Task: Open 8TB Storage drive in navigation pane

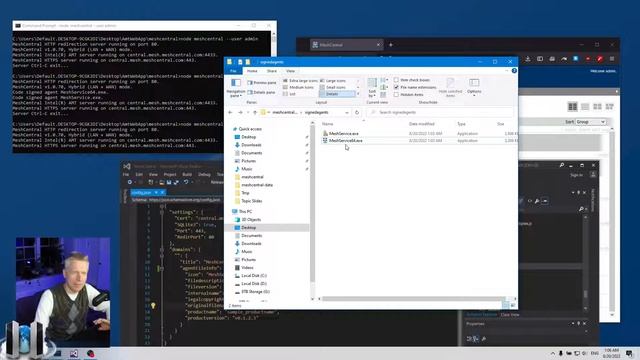Action: click(x=255, y=291)
